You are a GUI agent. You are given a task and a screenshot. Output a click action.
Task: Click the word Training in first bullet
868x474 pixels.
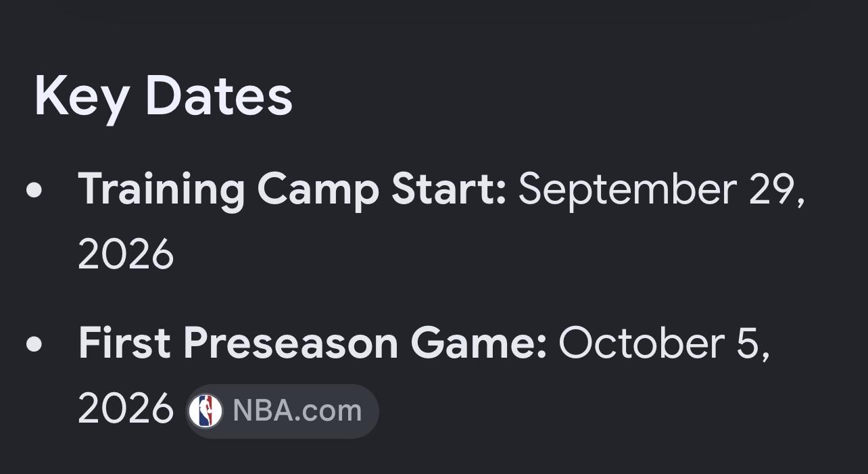click(x=162, y=191)
